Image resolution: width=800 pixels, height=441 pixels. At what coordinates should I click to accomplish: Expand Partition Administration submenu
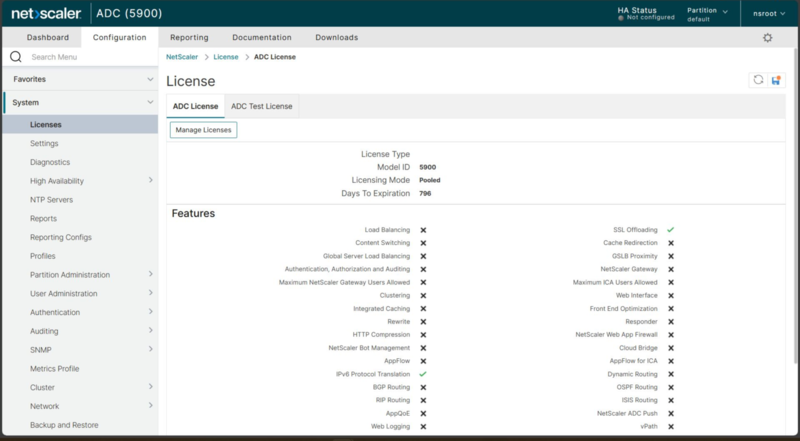point(151,274)
